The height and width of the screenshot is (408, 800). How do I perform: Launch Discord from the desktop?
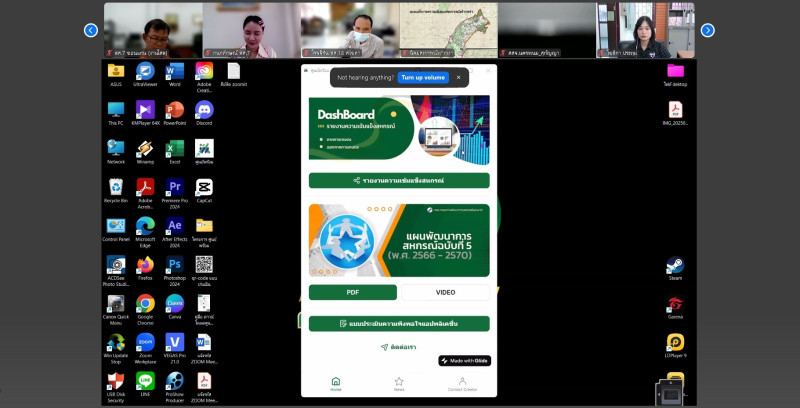click(x=204, y=110)
